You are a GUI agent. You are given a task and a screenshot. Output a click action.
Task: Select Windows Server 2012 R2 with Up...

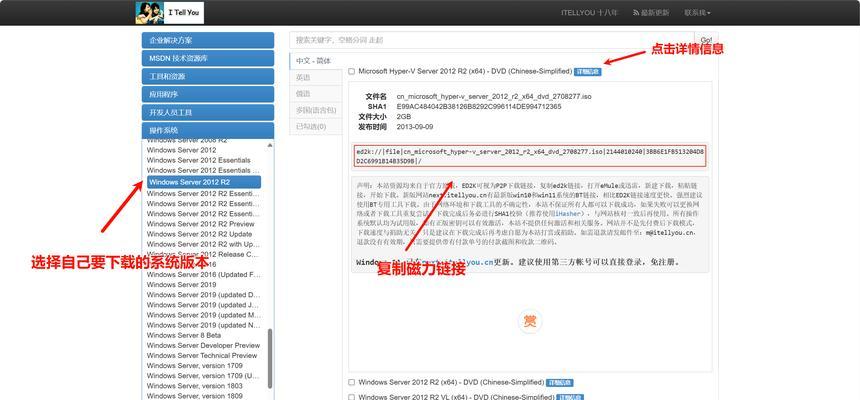(x=203, y=244)
